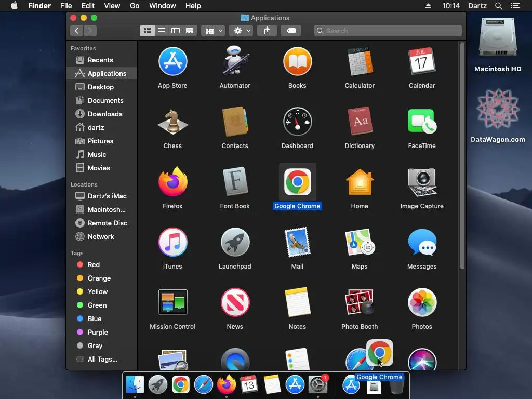This screenshot has height=399, width=532.
Task: Open Recents in the sidebar
Action: 102,60
